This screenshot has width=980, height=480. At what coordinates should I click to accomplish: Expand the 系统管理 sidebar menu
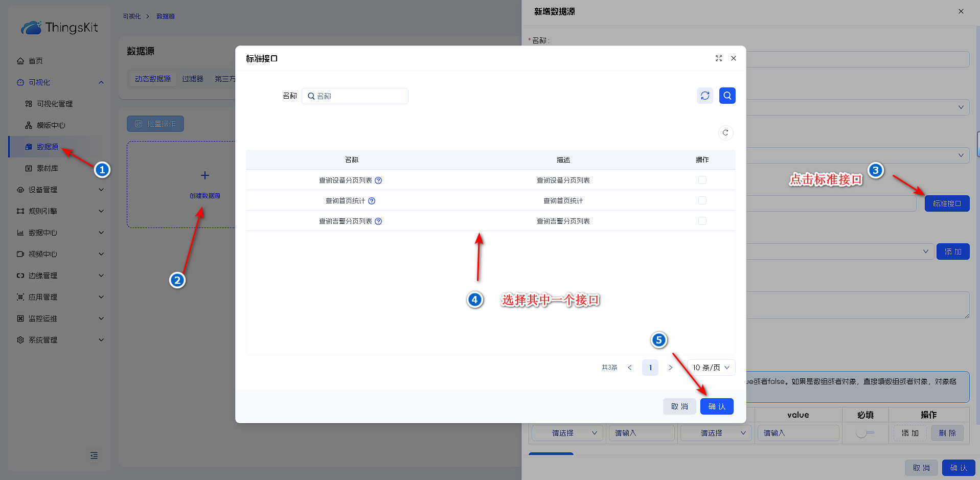coord(60,340)
